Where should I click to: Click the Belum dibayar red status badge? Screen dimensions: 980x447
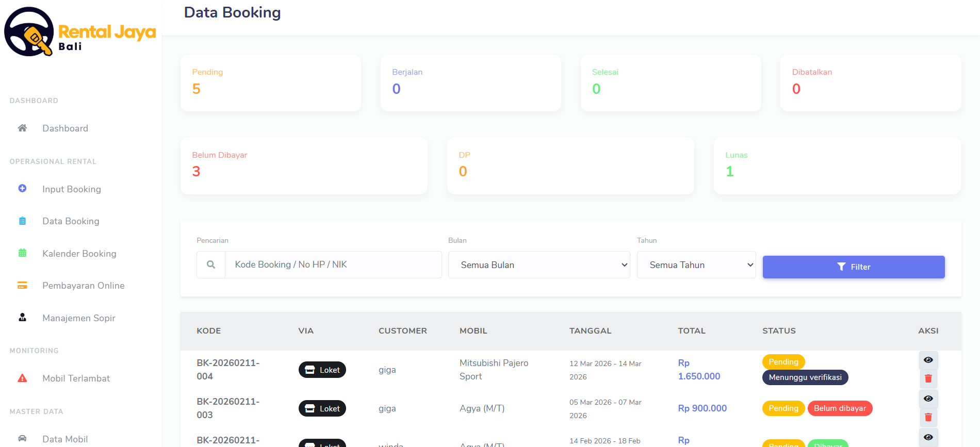[x=840, y=408]
